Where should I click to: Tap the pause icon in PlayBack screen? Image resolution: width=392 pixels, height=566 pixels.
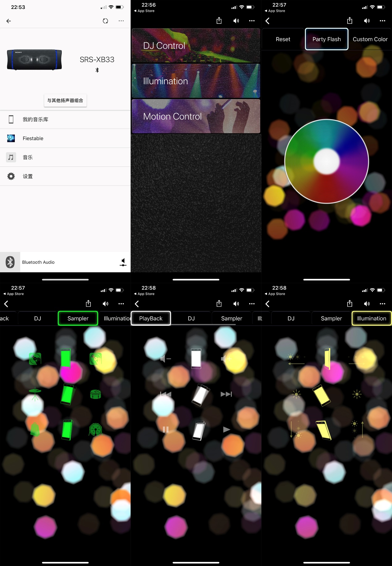click(166, 430)
